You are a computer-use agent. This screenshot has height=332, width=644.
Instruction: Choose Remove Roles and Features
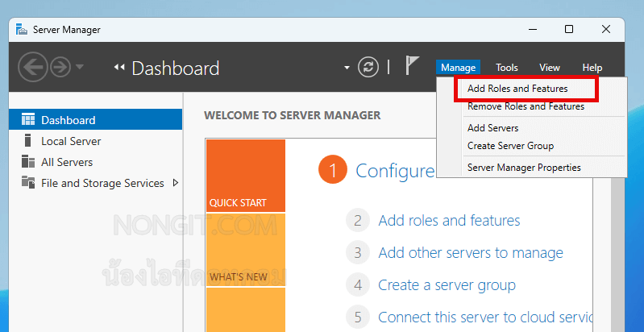point(526,106)
